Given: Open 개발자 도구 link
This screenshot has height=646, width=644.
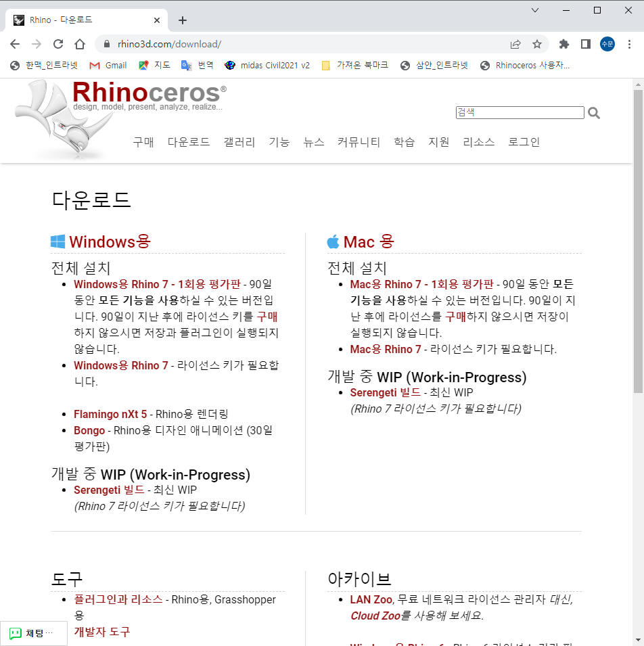Looking at the screenshot, I should coord(101,632).
